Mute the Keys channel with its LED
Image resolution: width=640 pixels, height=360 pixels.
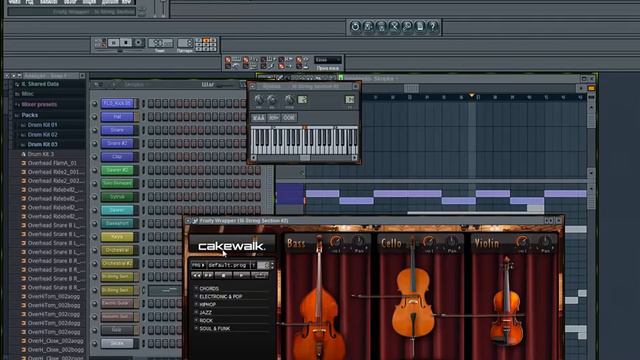point(95,237)
